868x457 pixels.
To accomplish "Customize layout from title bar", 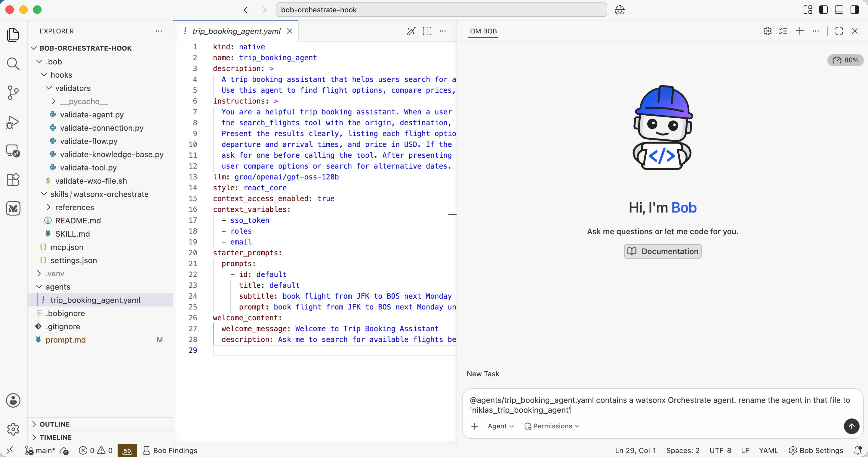I will [x=808, y=10].
